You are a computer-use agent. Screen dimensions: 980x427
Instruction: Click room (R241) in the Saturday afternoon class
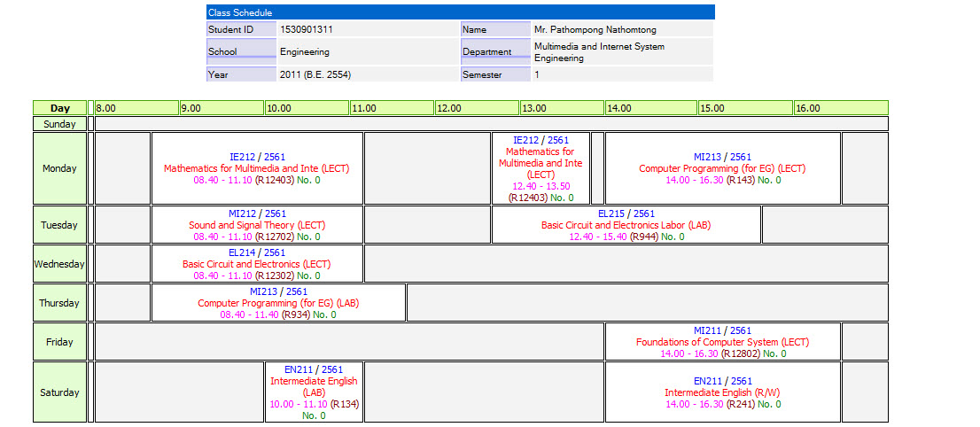[x=742, y=404]
